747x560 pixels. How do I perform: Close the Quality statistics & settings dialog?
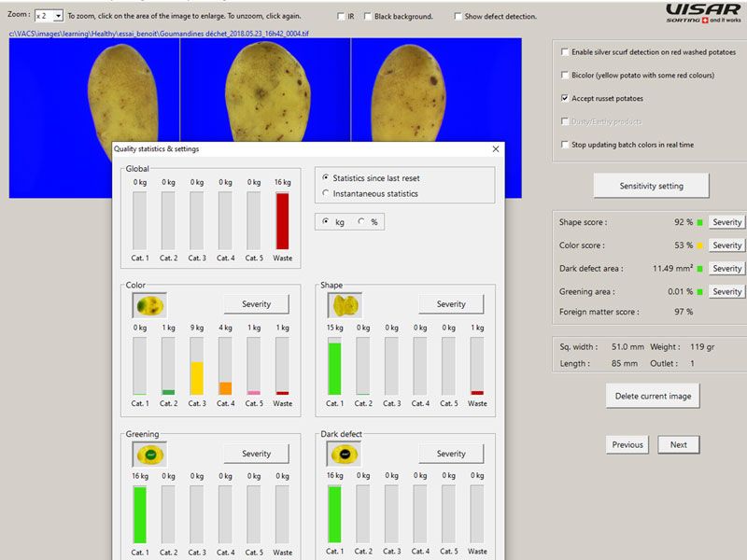pos(495,148)
